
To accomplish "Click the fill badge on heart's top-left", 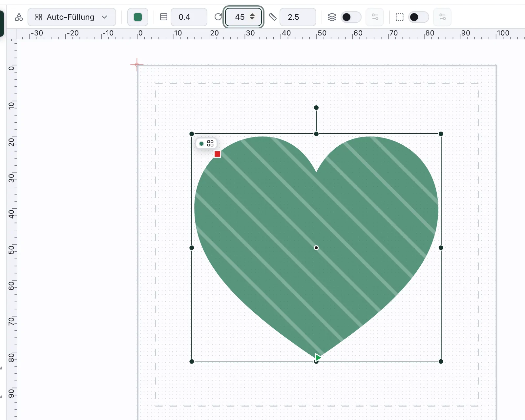I will pos(206,144).
